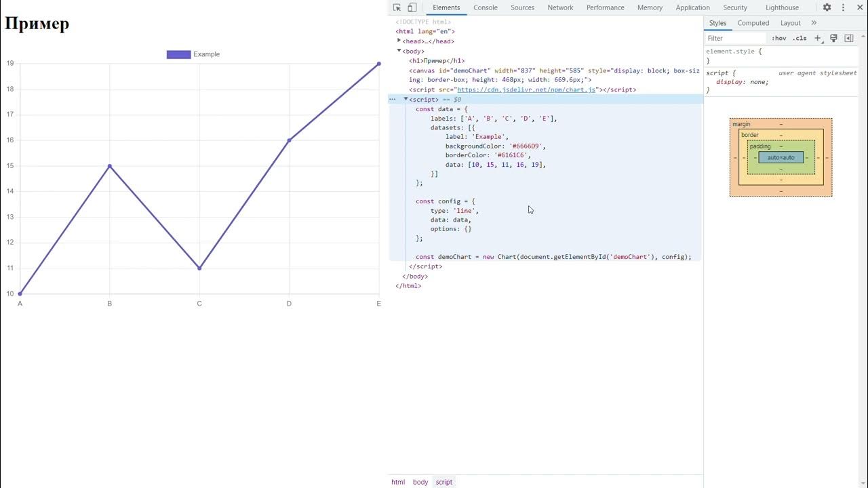Screen dimensions: 868x488
Task: Open the Sources tab
Action: tap(522, 7)
